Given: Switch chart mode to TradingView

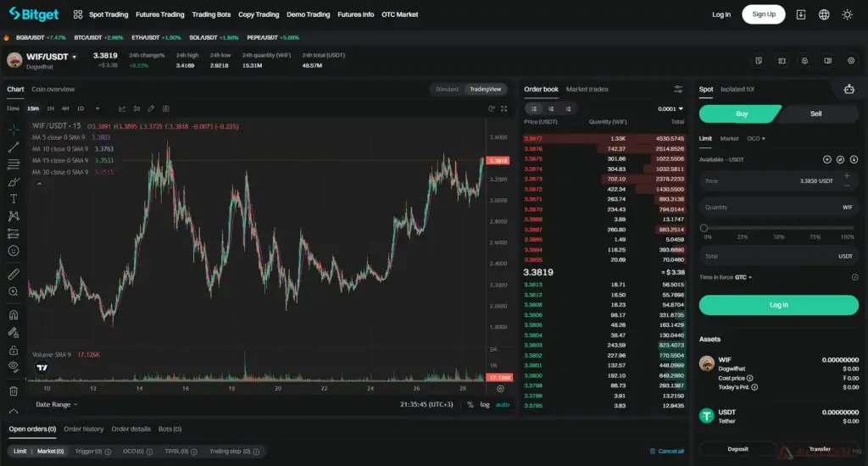Looking at the screenshot, I should [485, 89].
